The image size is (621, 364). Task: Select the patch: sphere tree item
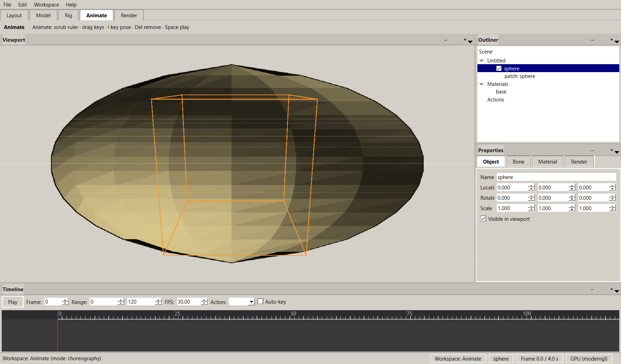(520, 76)
